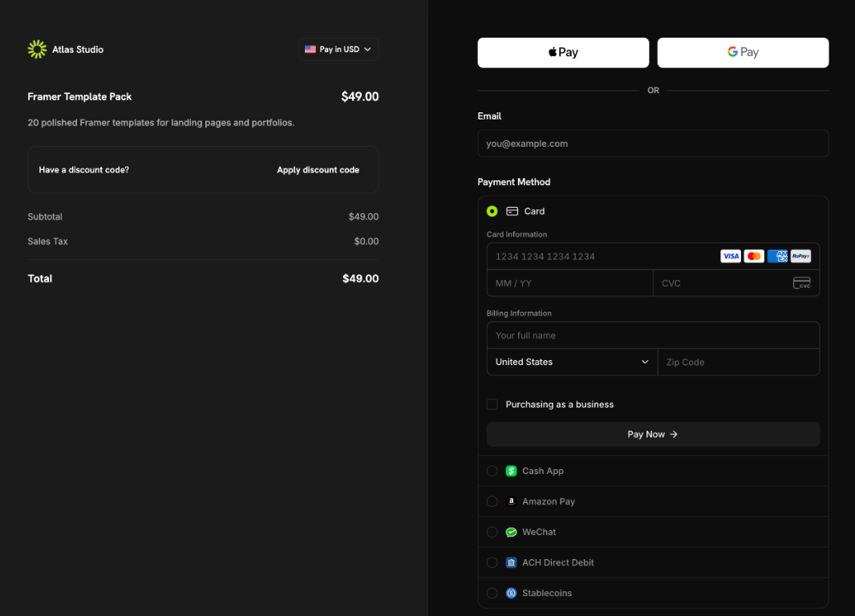
Task: Click the green Cash App icon
Action: [x=511, y=471]
